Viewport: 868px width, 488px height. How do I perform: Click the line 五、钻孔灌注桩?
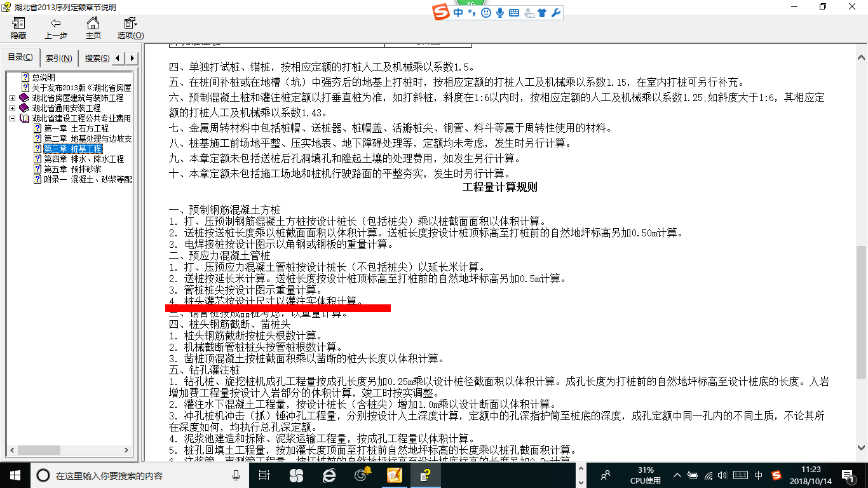pos(205,370)
